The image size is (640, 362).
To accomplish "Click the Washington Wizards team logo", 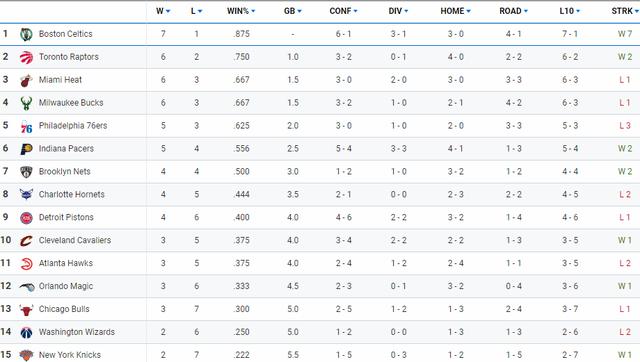I will (26, 332).
